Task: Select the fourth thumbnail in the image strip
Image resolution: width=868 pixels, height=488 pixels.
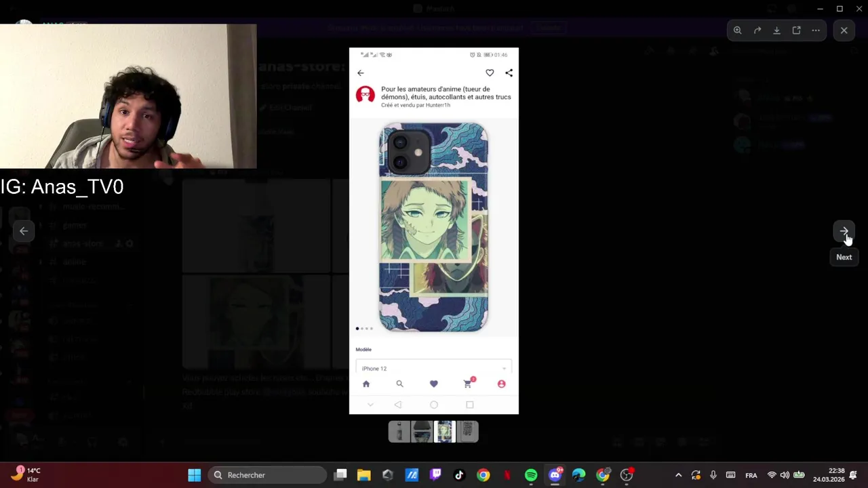Action: pos(468,431)
